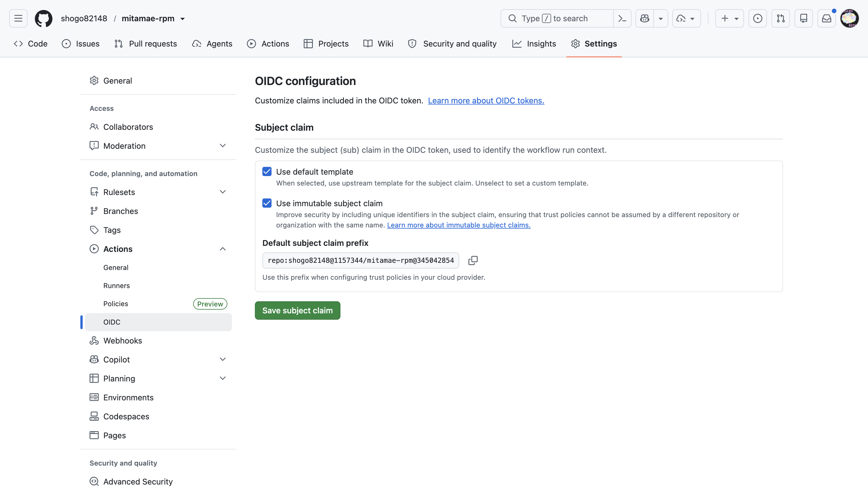Screen dimensions: 868x494
Task: Open the Insights tab
Action: coord(534,44)
